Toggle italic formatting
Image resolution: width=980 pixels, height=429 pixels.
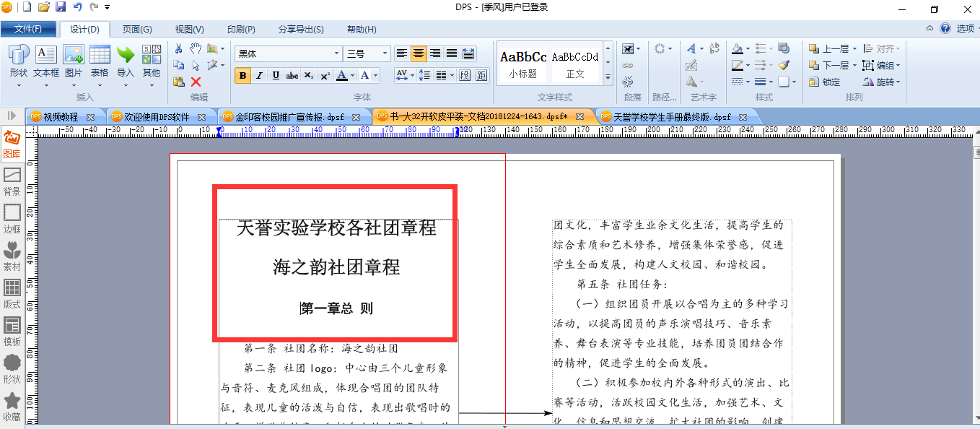(x=259, y=75)
